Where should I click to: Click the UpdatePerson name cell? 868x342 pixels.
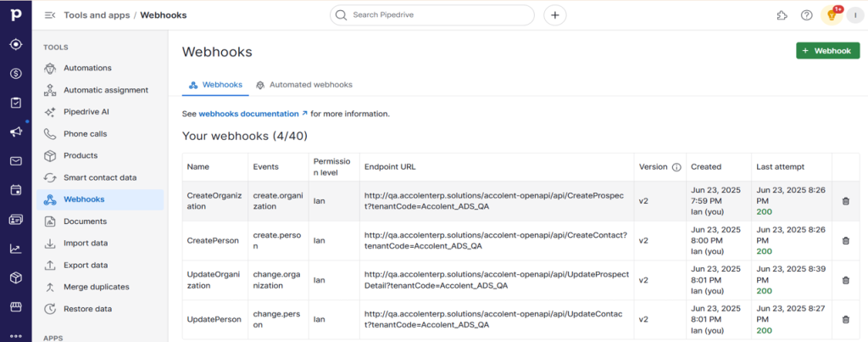click(214, 319)
